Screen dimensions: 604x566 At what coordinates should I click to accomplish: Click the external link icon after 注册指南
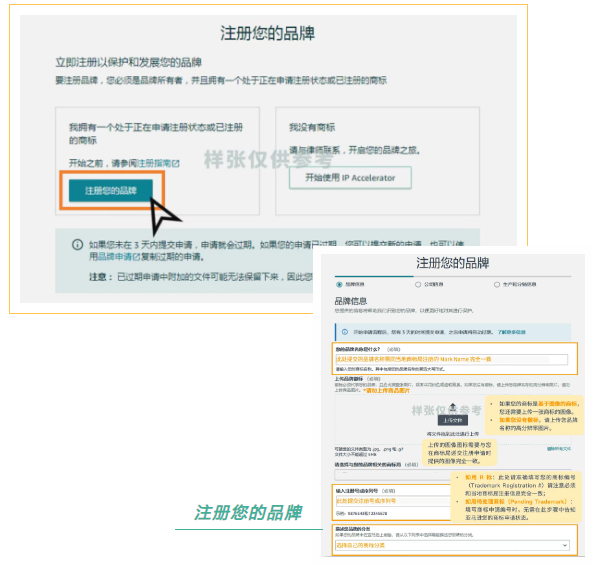pos(176,163)
